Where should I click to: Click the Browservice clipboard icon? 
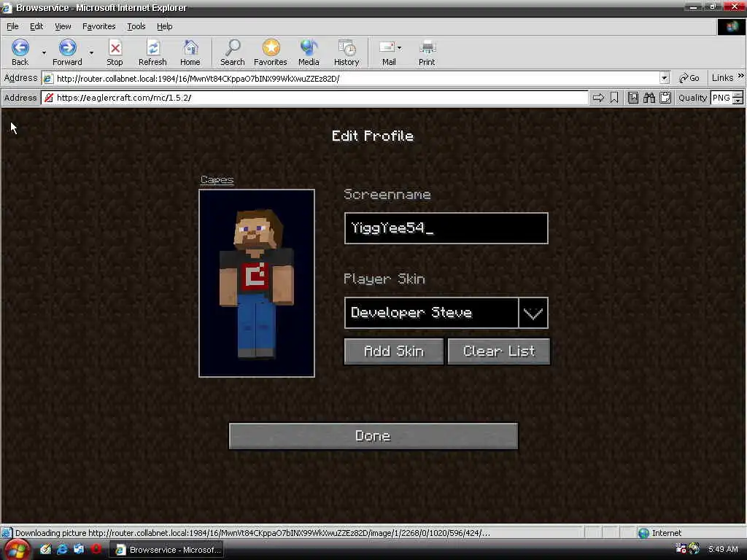click(665, 98)
